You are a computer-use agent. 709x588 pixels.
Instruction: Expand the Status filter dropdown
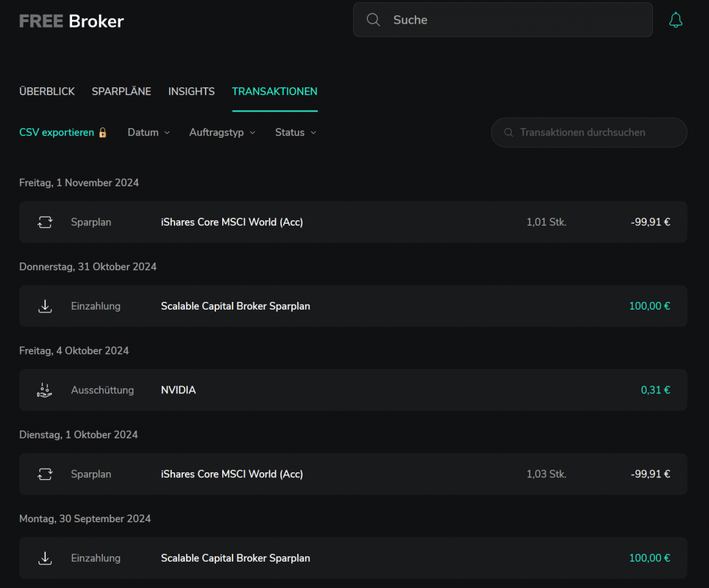(x=295, y=132)
